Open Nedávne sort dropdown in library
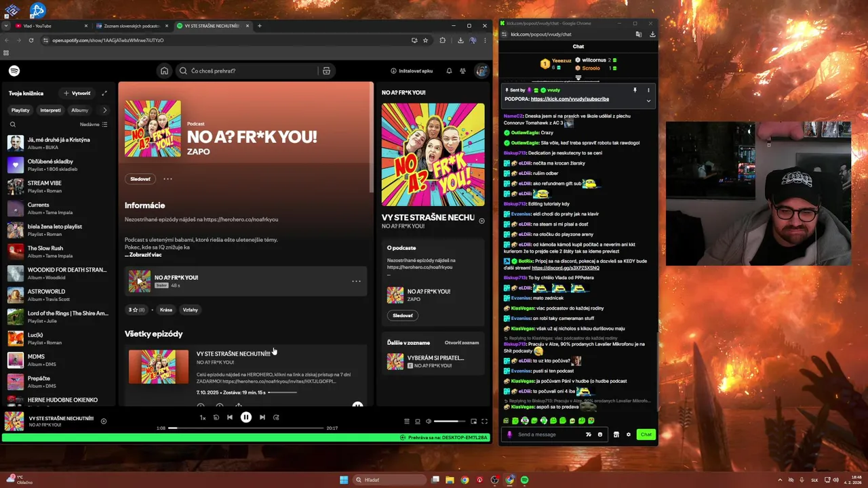 (94, 124)
